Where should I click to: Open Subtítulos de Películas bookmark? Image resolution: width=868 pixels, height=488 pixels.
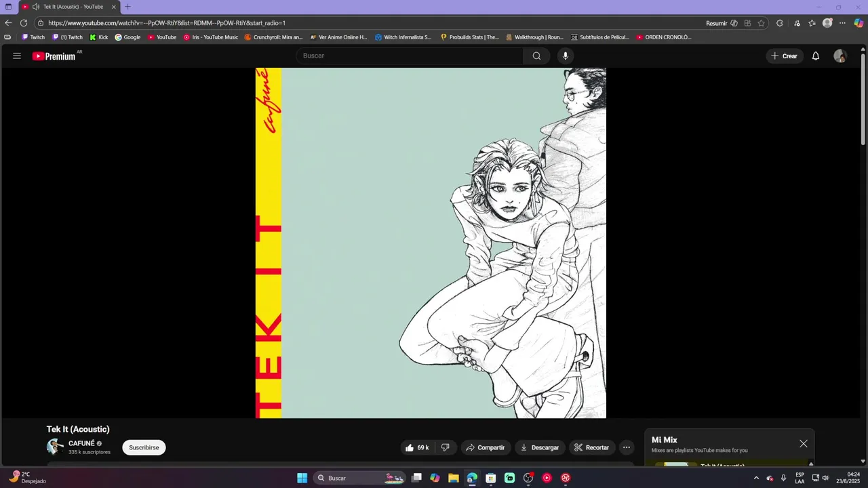pyautogui.click(x=600, y=37)
